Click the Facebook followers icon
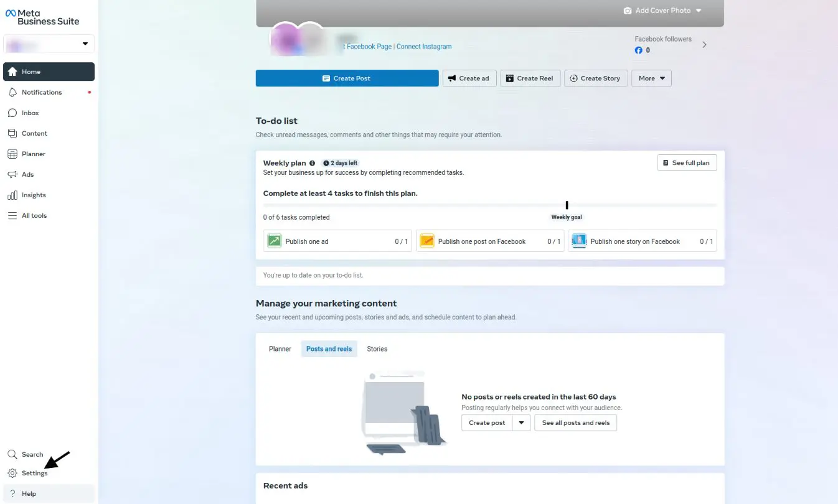Viewport: 838px width, 504px height. pyautogui.click(x=638, y=50)
